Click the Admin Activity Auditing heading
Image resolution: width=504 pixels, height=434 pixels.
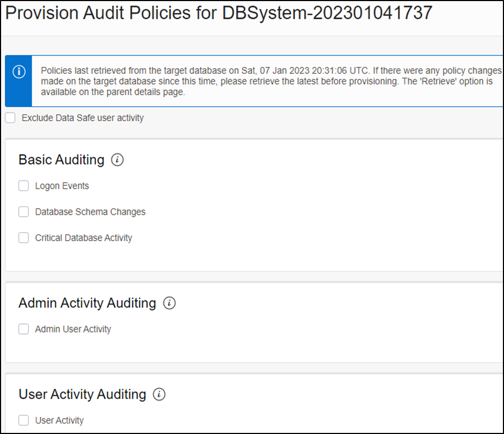click(x=87, y=303)
